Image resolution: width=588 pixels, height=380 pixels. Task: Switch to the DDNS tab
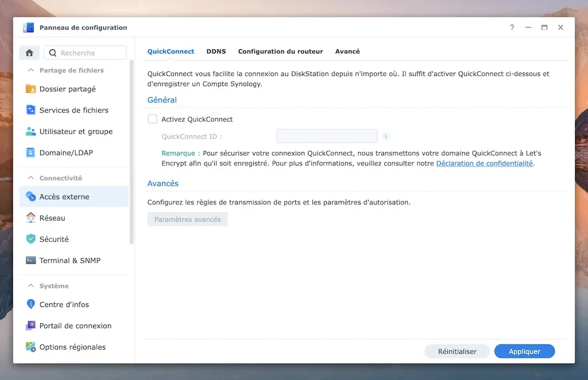216,52
